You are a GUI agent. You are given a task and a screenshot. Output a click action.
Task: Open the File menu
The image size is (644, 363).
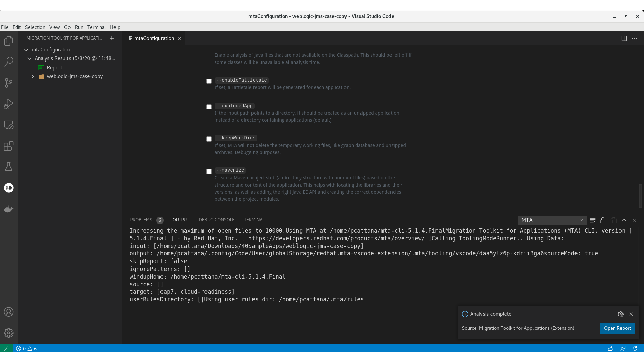tap(5, 27)
